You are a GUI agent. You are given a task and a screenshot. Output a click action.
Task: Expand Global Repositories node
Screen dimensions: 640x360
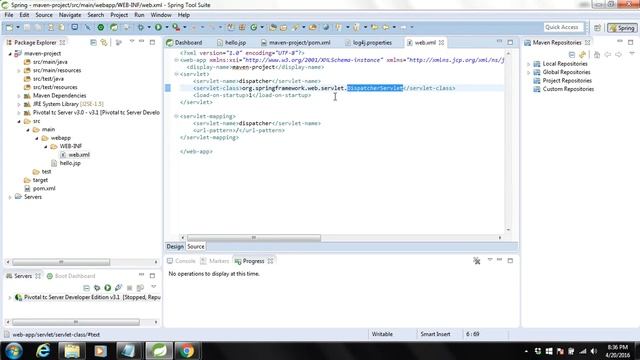529,72
